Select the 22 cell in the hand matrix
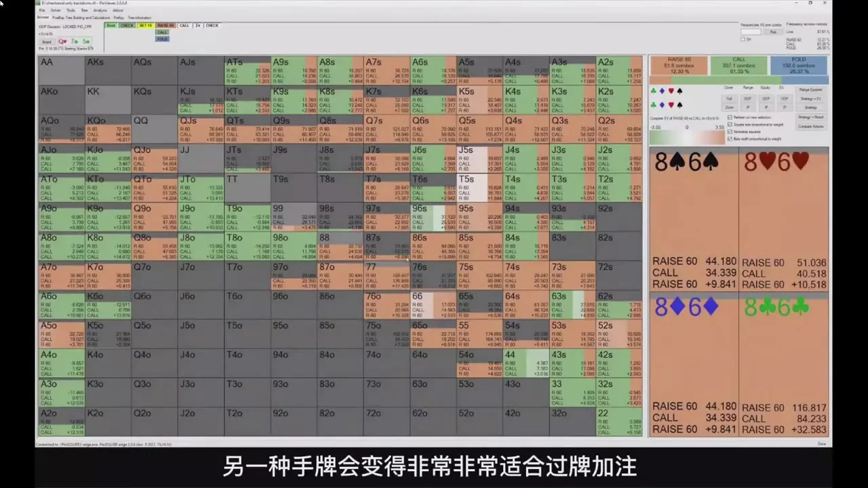This screenshot has height=488, width=868. coord(618,422)
